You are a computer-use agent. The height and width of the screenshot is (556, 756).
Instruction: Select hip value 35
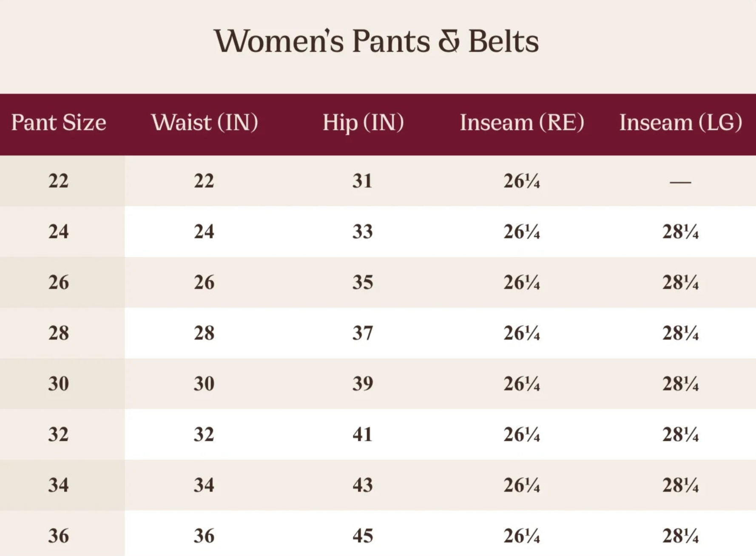tap(363, 282)
